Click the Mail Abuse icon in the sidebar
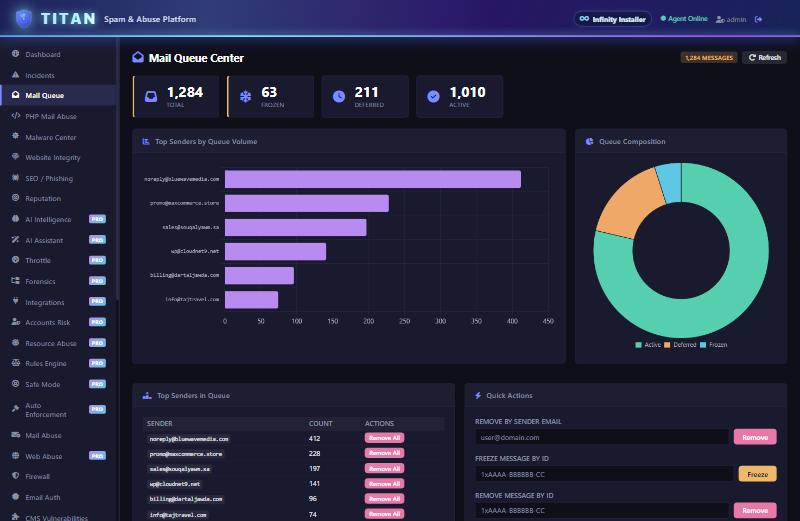The width and height of the screenshot is (800, 521). (15, 435)
